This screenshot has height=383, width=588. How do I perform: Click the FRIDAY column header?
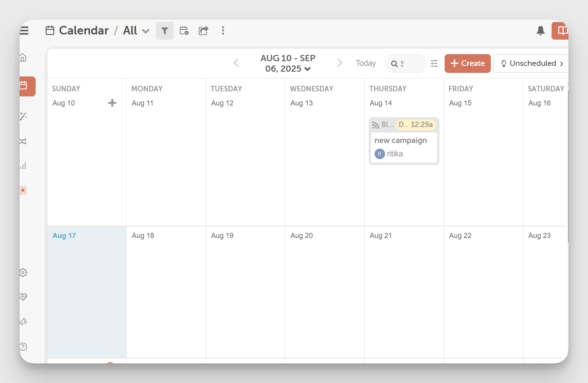pos(461,89)
